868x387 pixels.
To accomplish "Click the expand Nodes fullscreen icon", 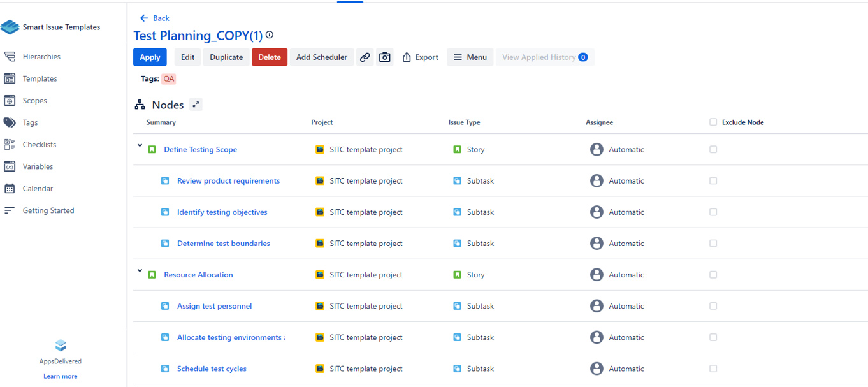I will point(196,105).
